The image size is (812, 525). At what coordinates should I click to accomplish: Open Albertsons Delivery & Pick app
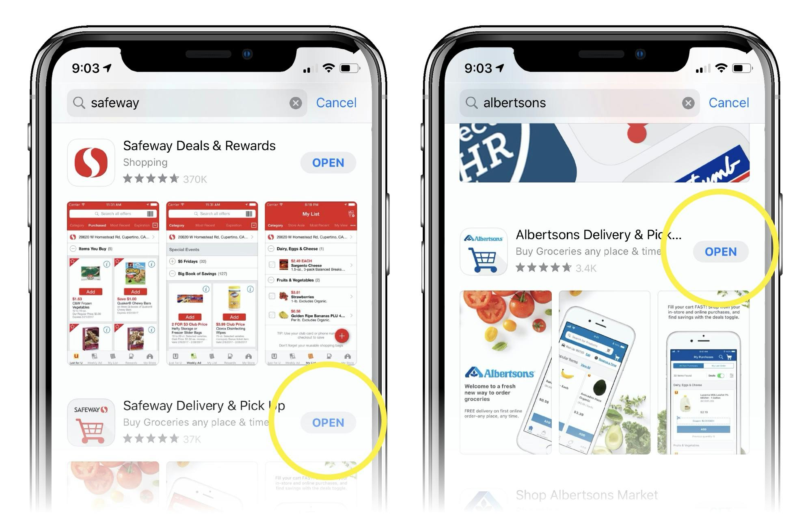tap(719, 252)
